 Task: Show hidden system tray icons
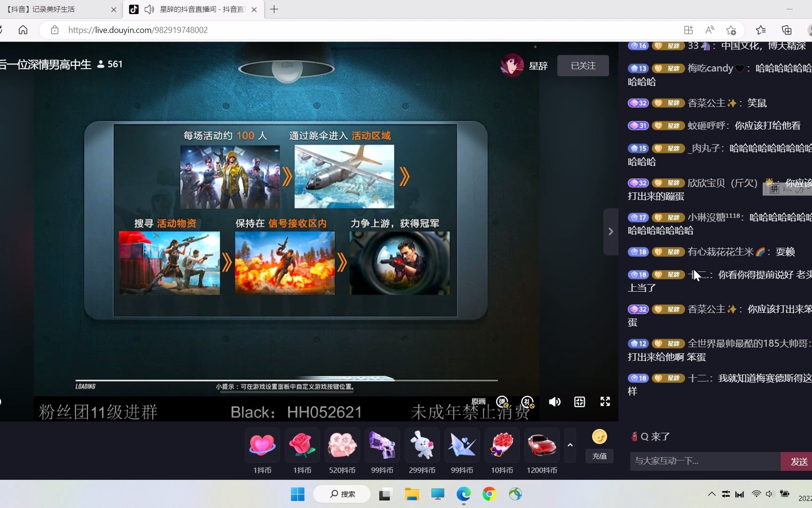pyautogui.click(x=712, y=494)
